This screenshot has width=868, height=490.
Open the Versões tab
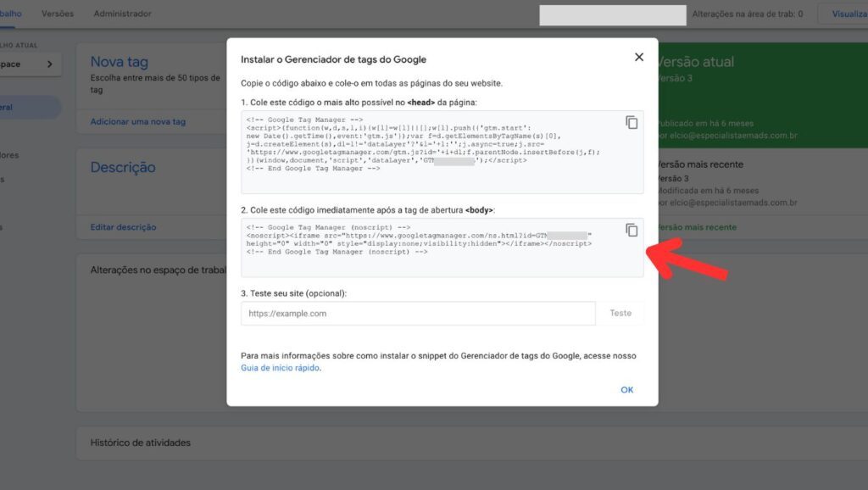point(58,14)
